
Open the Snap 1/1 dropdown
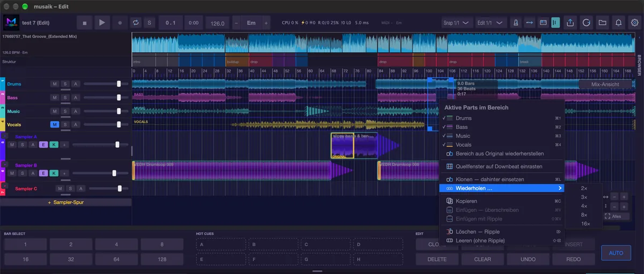pos(456,23)
